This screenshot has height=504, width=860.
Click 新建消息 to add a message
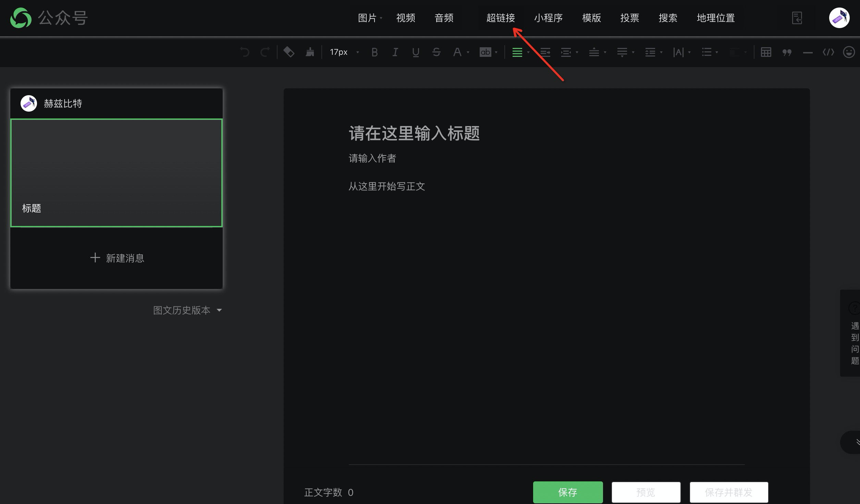(x=116, y=258)
